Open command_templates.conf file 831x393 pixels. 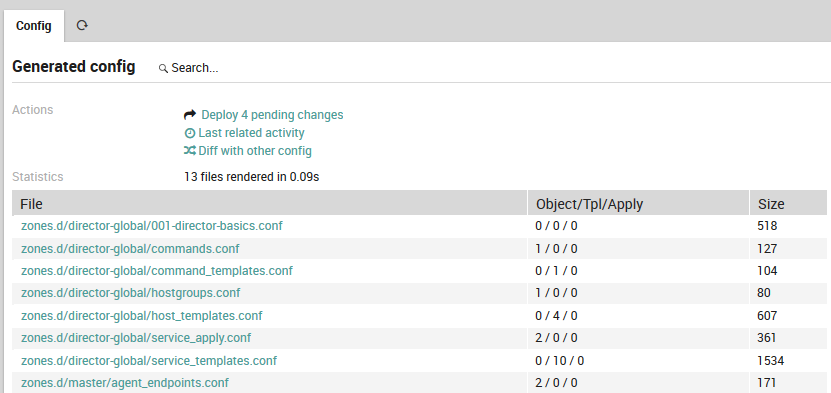157,271
